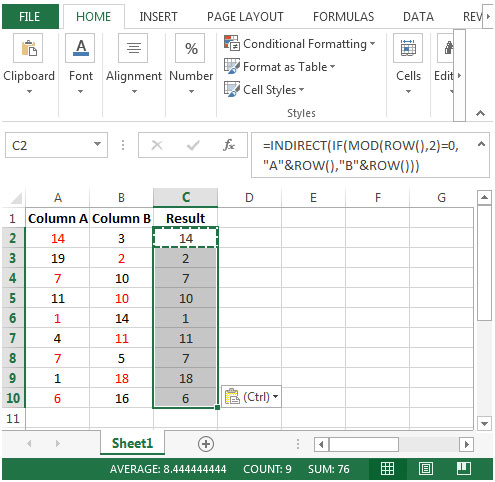Open Paste Options (Ctrl) dropdown arrow
The width and height of the screenshot is (495, 482).
click(x=275, y=397)
